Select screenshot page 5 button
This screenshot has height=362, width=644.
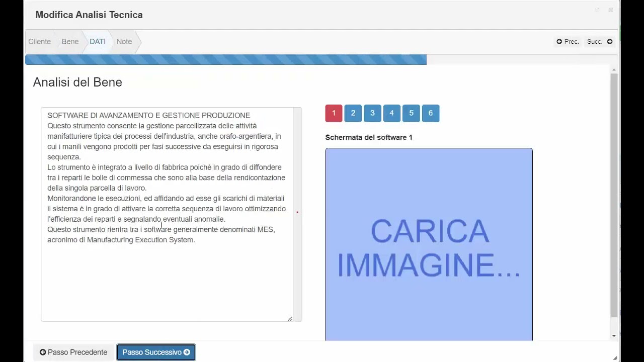[x=411, y=113]
